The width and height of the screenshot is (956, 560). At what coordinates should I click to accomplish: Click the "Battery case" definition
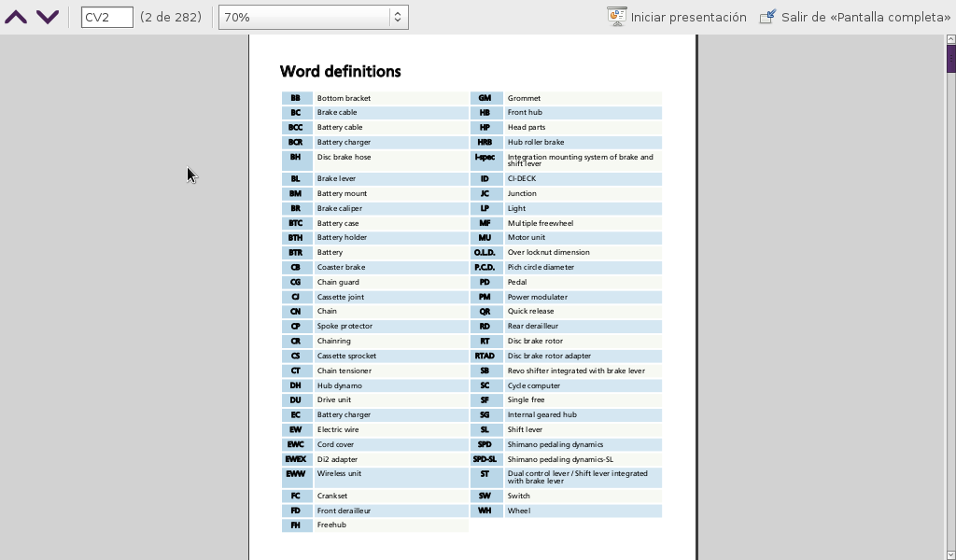pos(338,224)
